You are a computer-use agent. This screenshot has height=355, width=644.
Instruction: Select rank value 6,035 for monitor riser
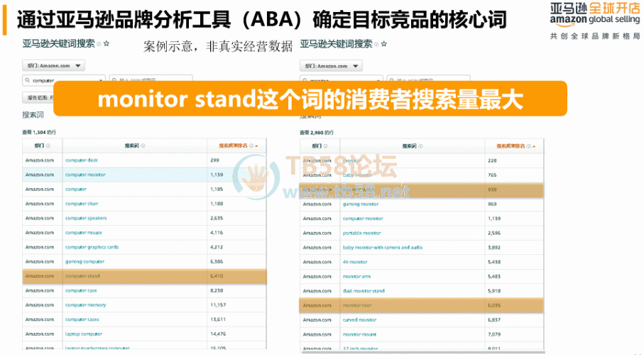coord(494,305)
